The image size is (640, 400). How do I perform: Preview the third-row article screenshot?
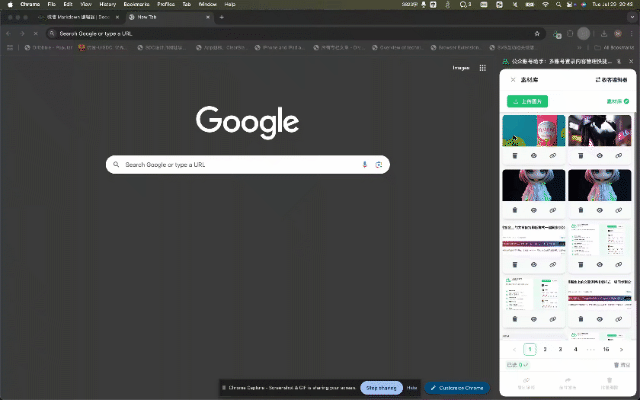tap(533, 264)
